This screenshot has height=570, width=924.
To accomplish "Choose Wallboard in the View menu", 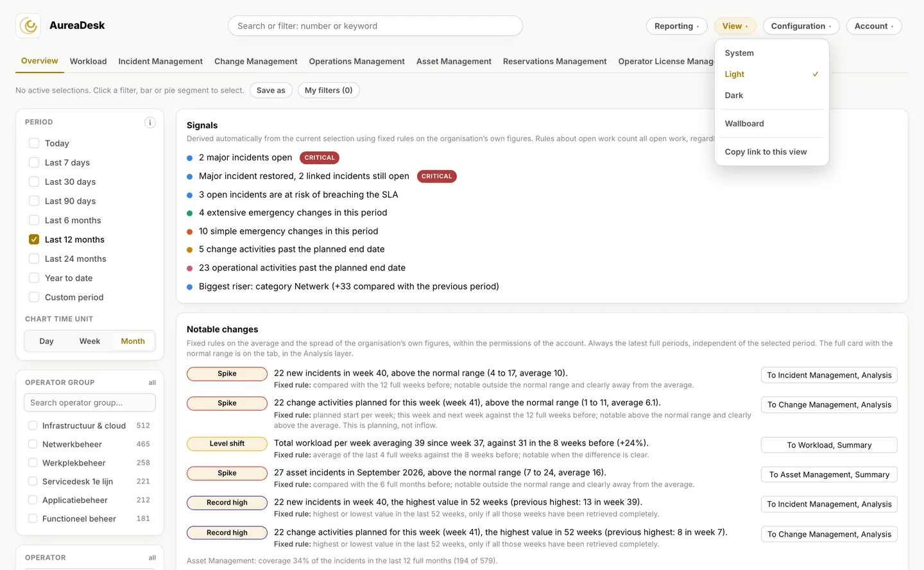I will (x=771, y=124).
